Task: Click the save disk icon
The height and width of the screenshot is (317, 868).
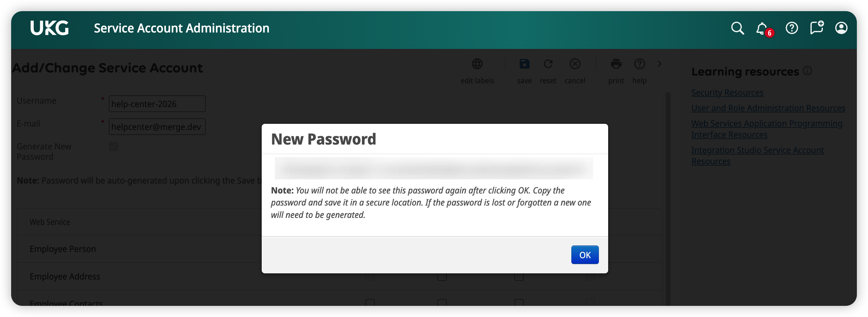Action: pyautogui.click(x=524, y=64)
